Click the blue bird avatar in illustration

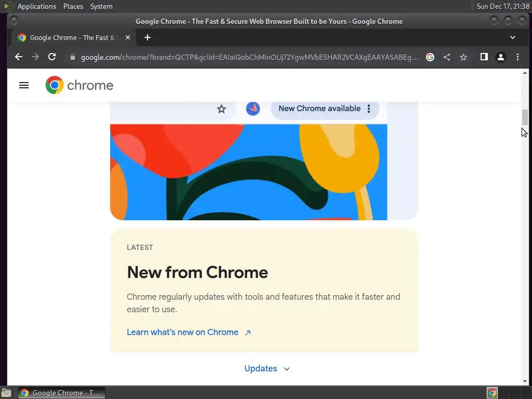[x=253, y=109]
